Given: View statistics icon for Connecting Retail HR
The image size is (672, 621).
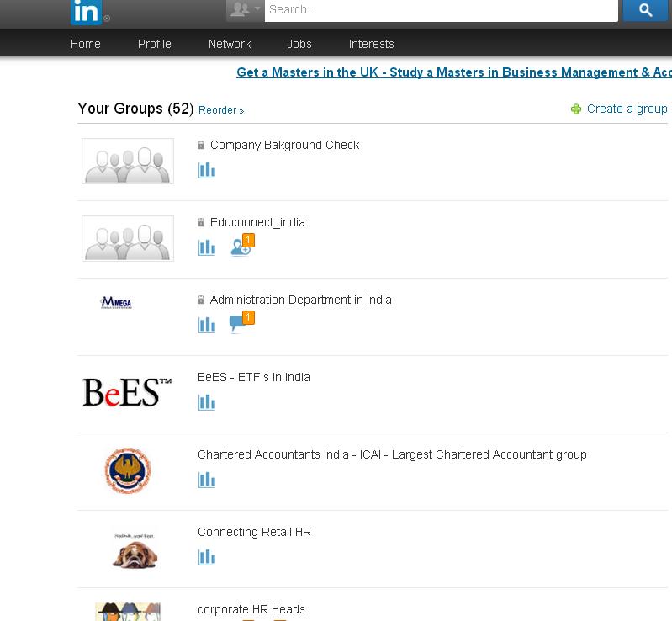Looking at the screenshot, I should coord(207,557).
